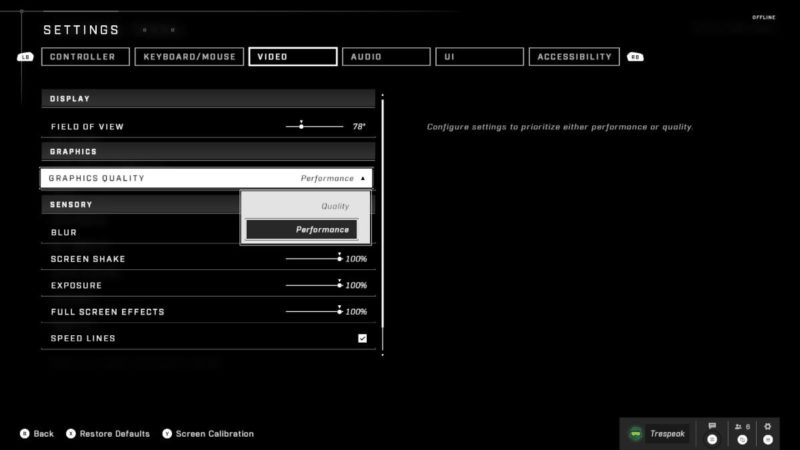Image resolution: width=800 pixels, height=450 pixels.
Task: Click the settings gear icon
Action: click(x=768, y=427)
